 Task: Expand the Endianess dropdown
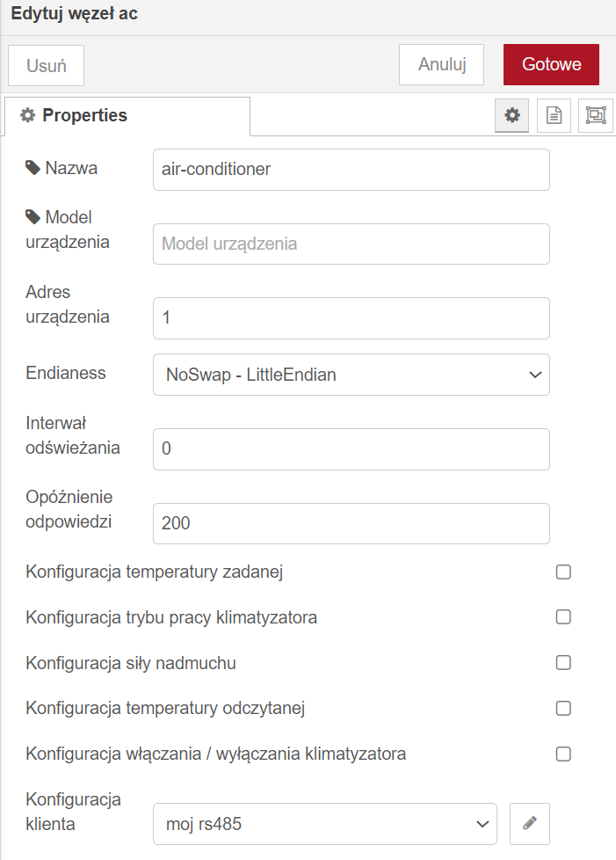pyautogui.click(x=351, y=375)
